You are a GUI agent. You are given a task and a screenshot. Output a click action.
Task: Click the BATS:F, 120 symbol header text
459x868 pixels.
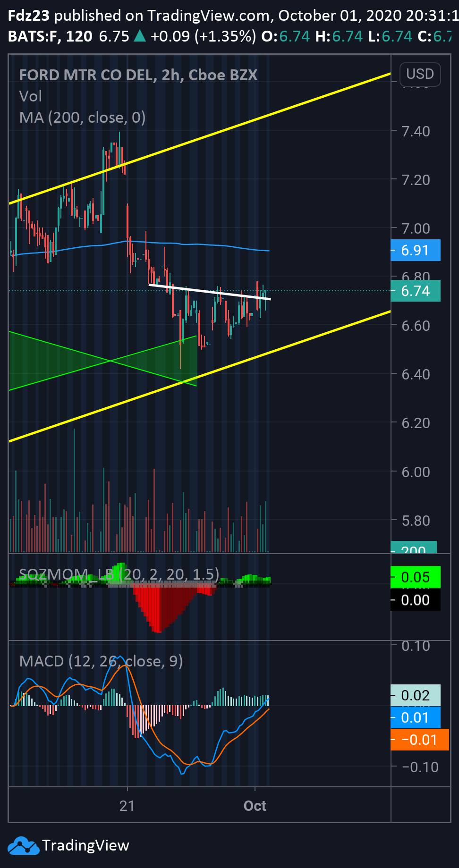(50, 36)
